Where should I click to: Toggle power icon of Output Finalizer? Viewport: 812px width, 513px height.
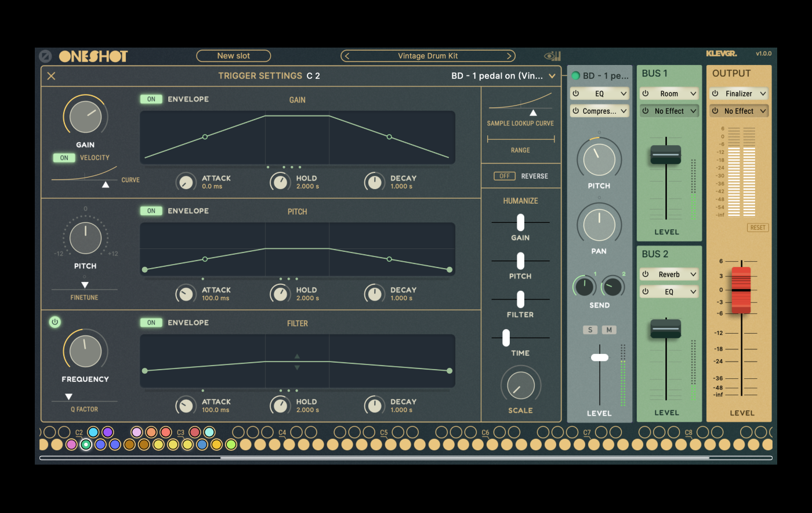click(x=715, y=93)
